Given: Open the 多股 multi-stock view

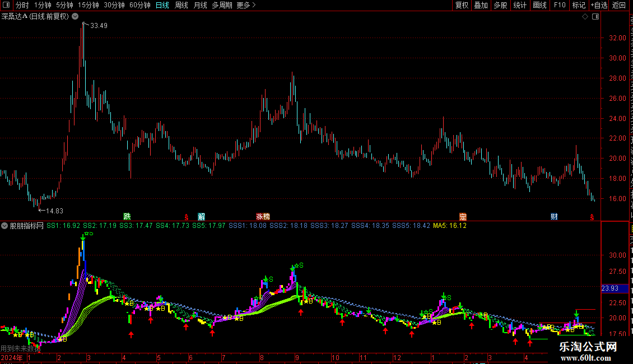Looking at the screenshot, I should pos(500,5).
